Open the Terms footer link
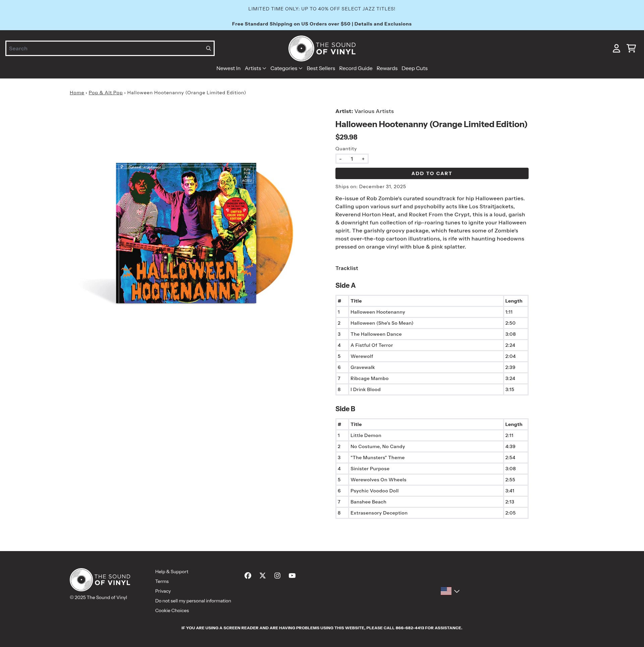Image resolution: width=644 pixels, height=647 pixels. pyautogui.click(x=162, y=581)
